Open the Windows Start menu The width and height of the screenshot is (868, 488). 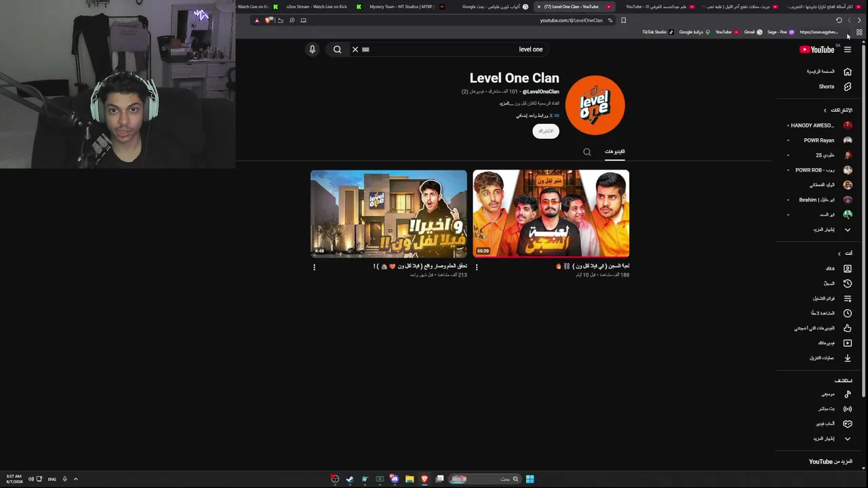(530, 479)
